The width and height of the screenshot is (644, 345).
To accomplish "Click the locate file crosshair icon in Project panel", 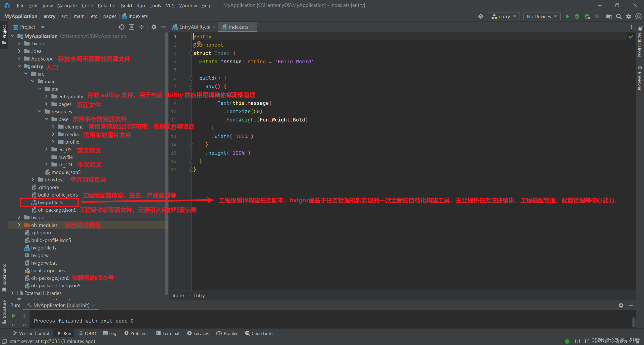I will [122, 27].
